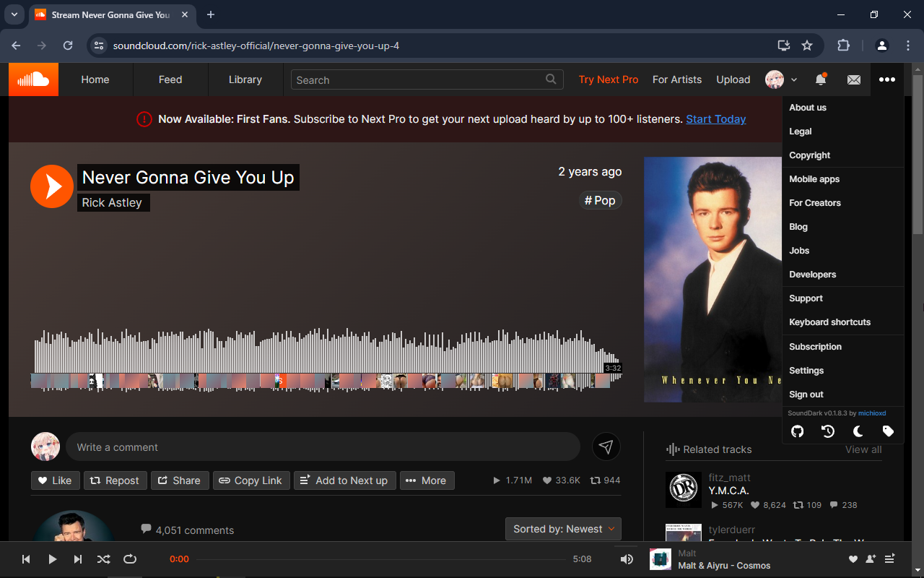Bookmark this page with the star

coord(807,46)
